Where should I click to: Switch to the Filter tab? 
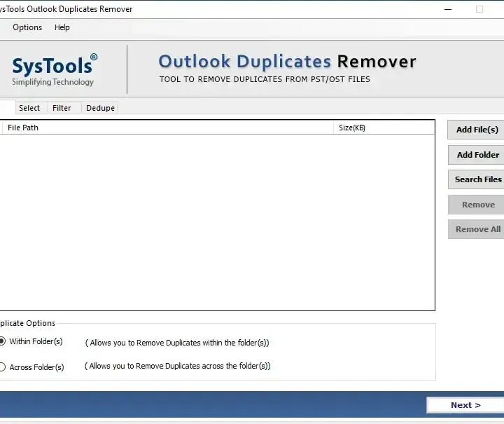(62, 108)
